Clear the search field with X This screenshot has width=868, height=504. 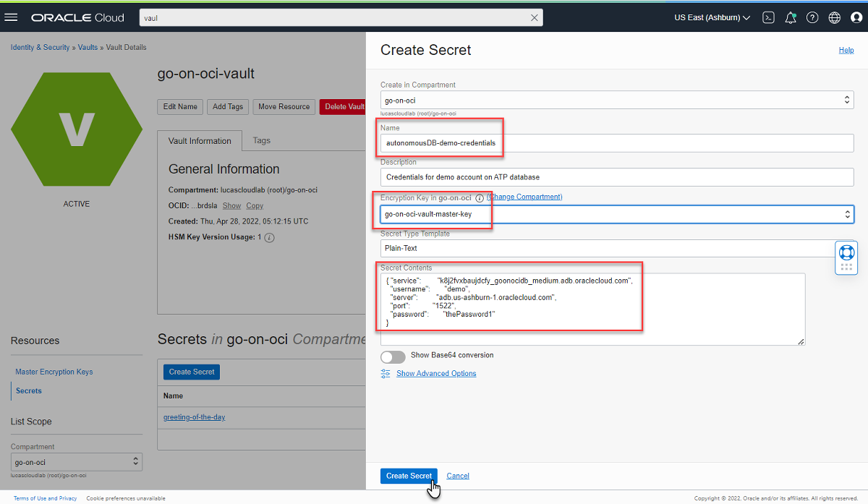(535, 17)
